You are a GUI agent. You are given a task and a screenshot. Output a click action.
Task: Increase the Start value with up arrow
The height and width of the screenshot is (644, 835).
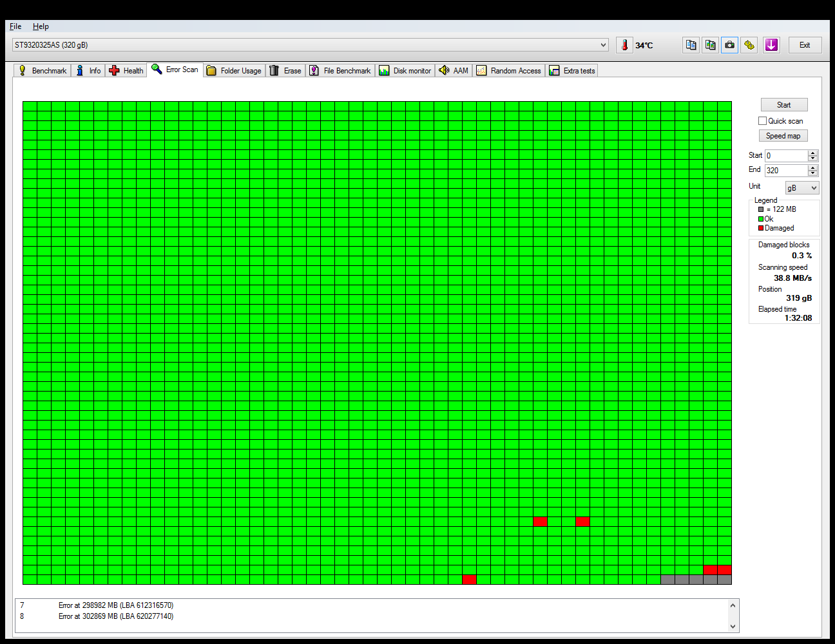click(x=813, y=153)
